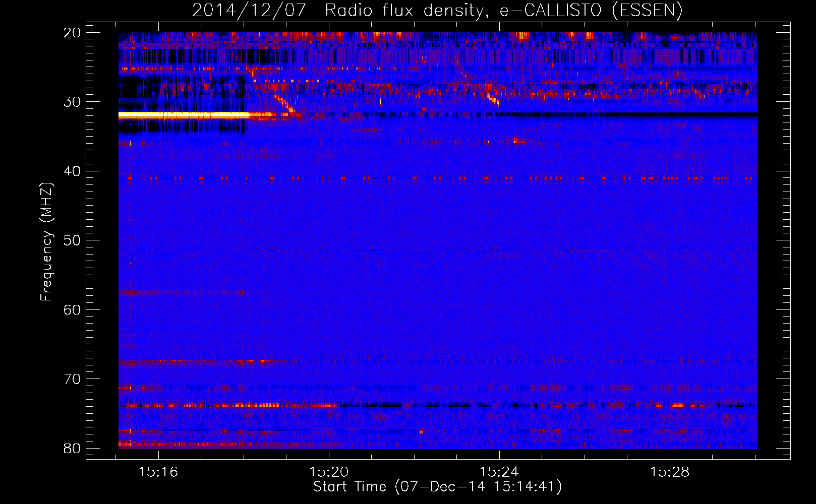Click the 15:20 time tick label
Image resolution: width=816 pixels, height=504 pixels.
pos(329,472)
